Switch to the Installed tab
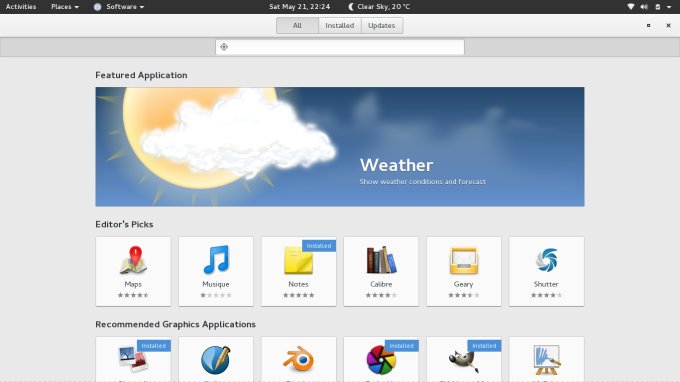 coord(340,26)
